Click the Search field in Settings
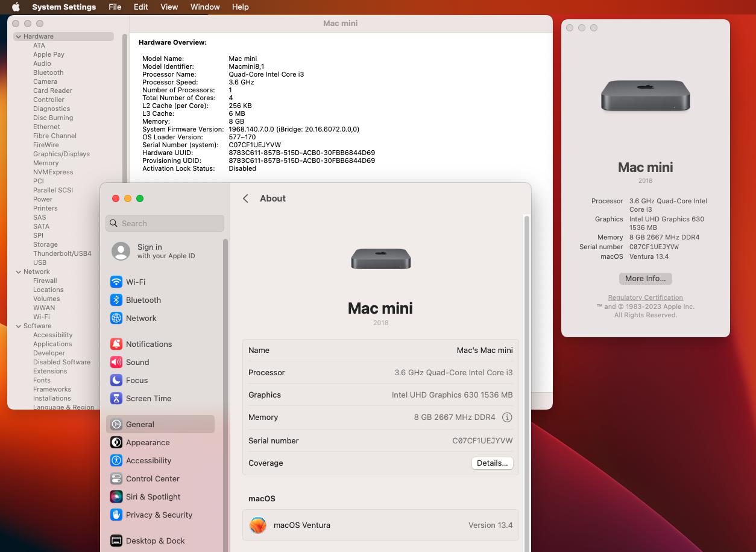The width and height of the screenshot is (756, 552). [165, 223]
